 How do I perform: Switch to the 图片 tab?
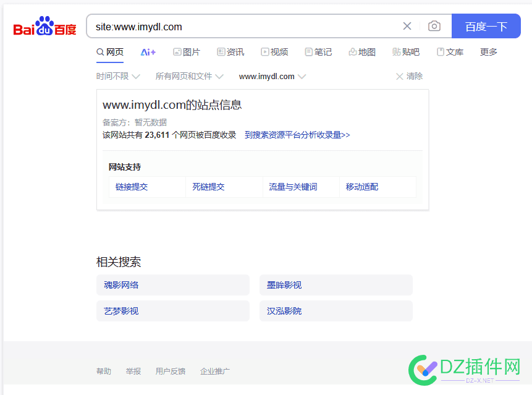click(187, 52)
